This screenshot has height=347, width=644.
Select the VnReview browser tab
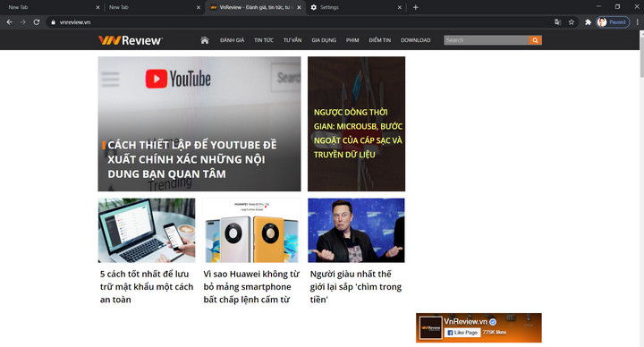[255, 7]
